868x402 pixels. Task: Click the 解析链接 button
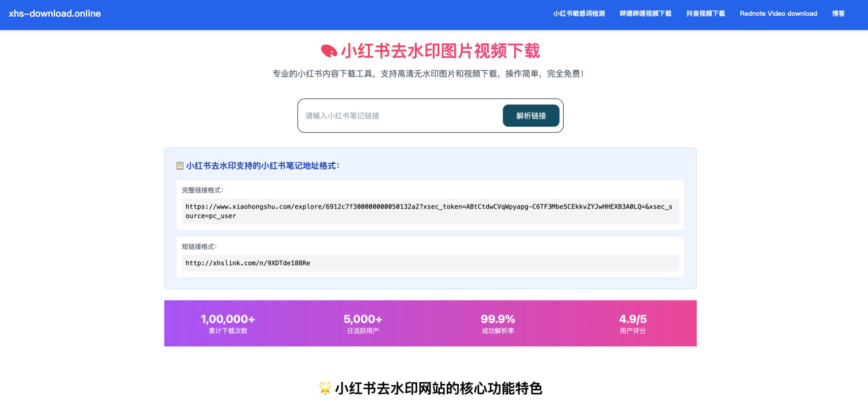coord(531,116)
